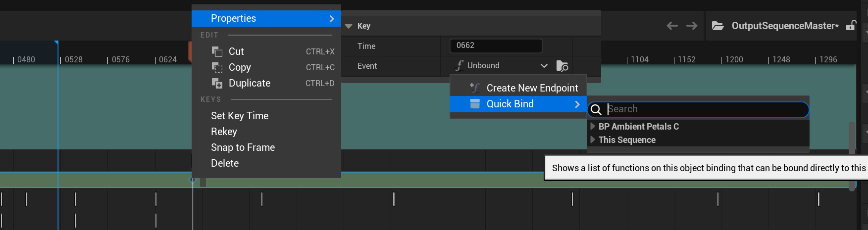
Task: Click the selected diamond keyframe on the event track
Action: click(x=193, y=180)
